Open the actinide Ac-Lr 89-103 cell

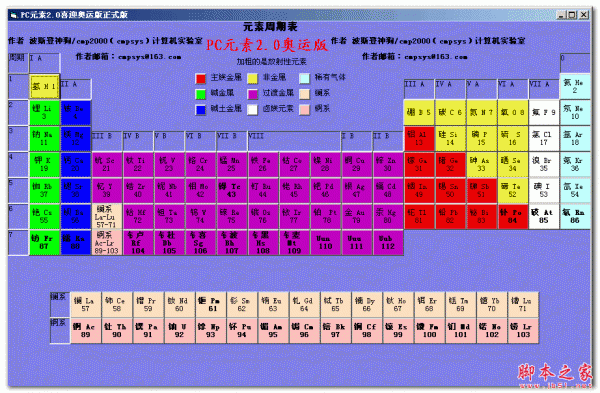point(107,243)
